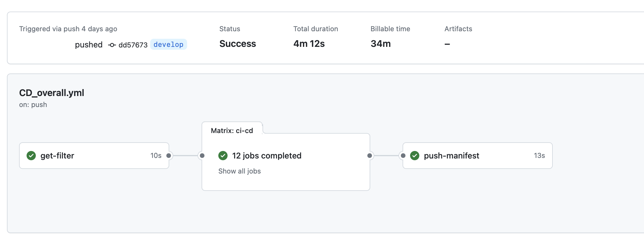Image resolution: width=644 pixels, height=236 pixels.
Task: Click the matrix box's right connector dot
Action: [x=370, y=156]
